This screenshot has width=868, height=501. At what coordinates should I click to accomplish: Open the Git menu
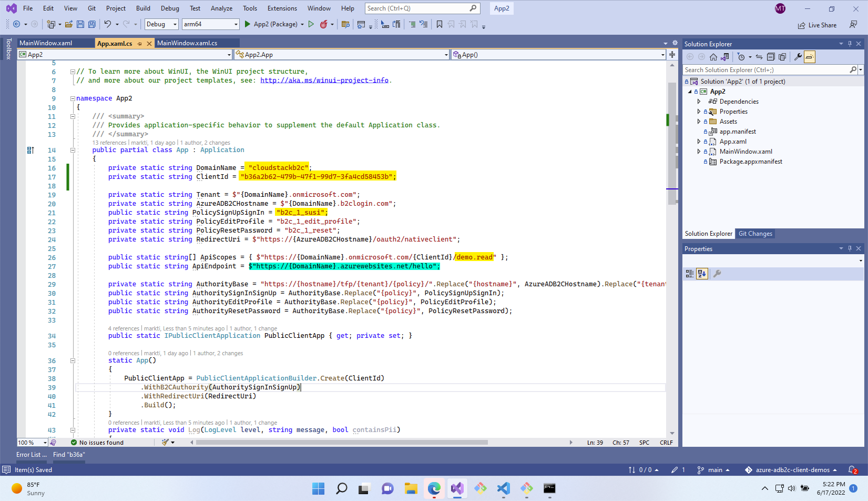point(91,8)
